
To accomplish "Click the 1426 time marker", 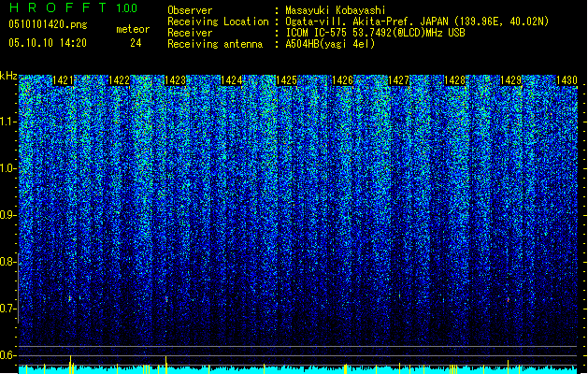I will pos(343,80).
